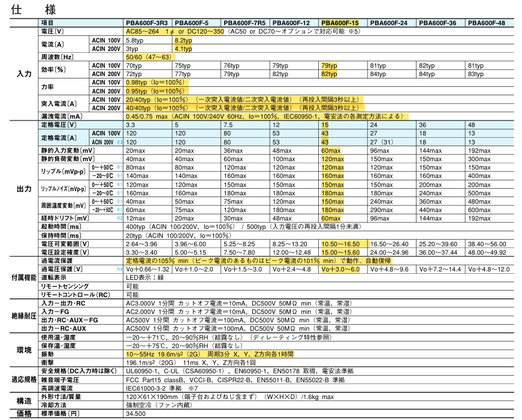Click the 400typ startup time text

pos(243,226)
